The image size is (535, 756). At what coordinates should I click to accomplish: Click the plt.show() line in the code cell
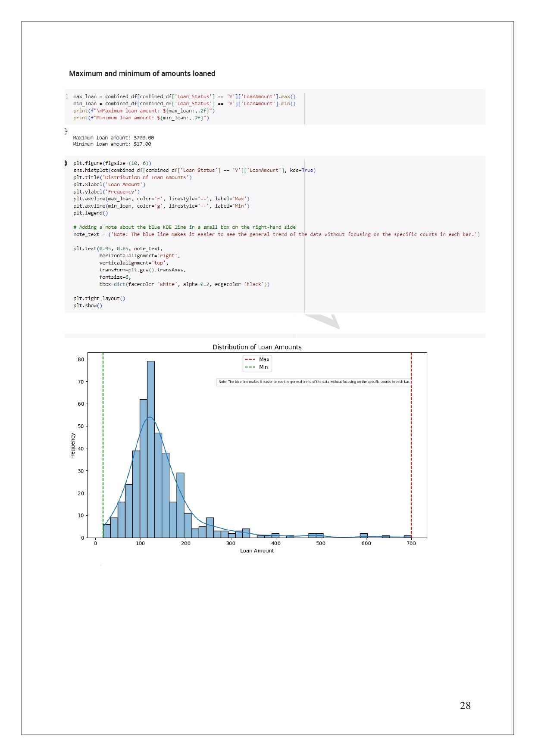pyautogui.click(x=88, y=306)
